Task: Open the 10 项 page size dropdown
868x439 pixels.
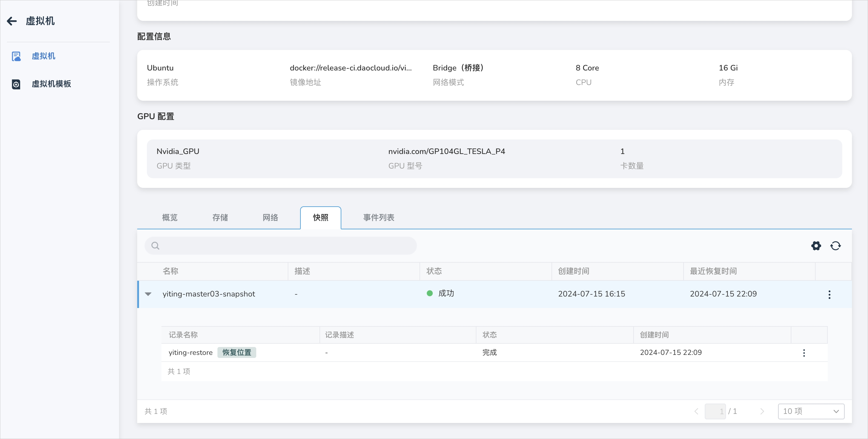Action: (811, 411)
